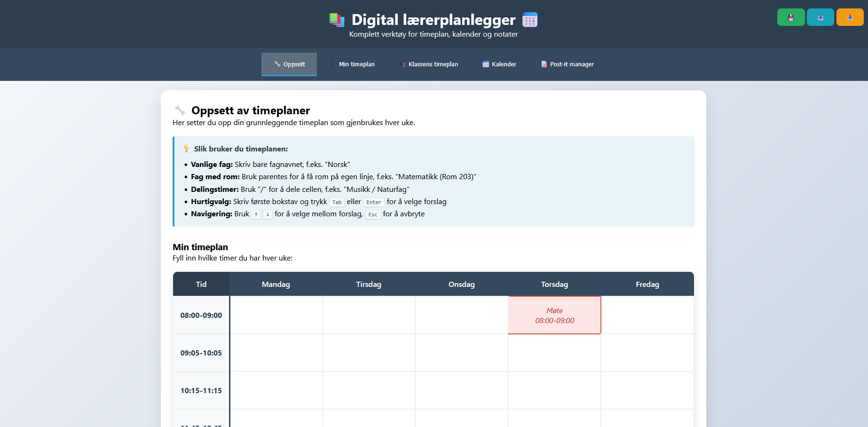The height and width of the screenshot is (427, 868).
Task: Click the Onsdag column header
Action: point(462,284)
